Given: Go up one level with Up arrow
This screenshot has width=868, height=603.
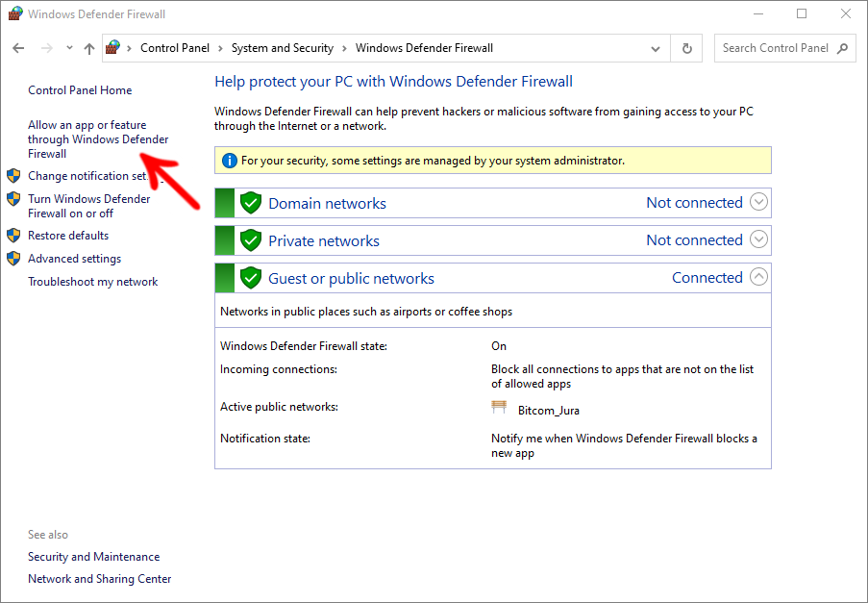Looking at the screenshot, I should click(89, 48).
